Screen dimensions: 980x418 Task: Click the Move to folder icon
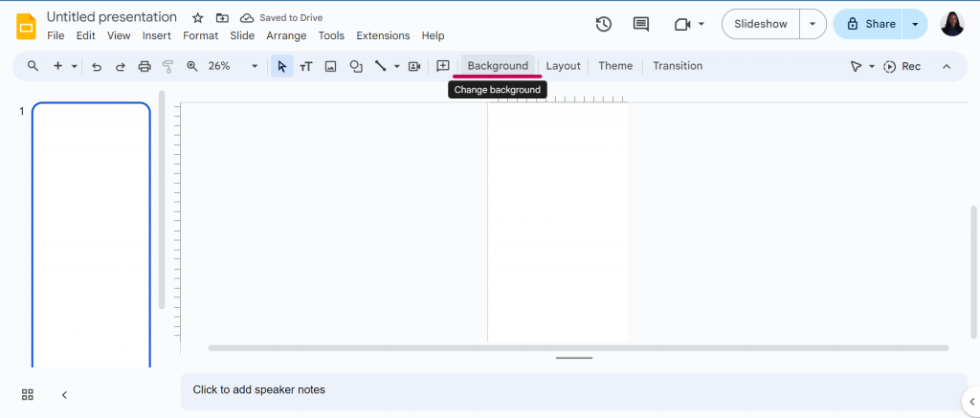(222, 18)
